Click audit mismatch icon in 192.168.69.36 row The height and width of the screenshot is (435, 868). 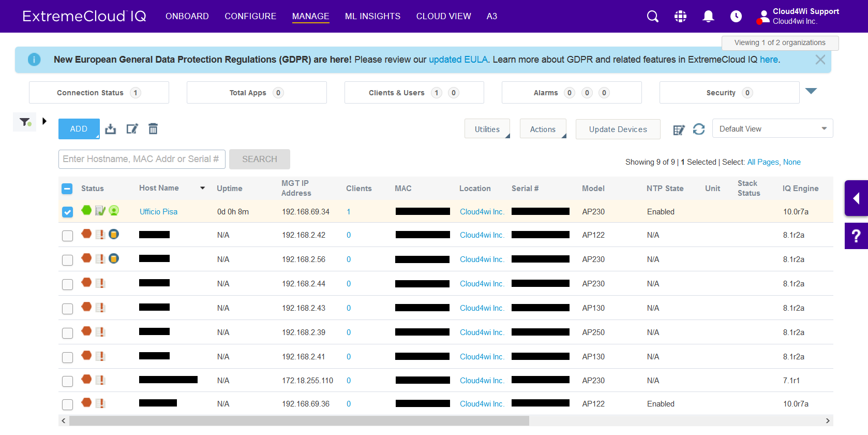coord(100,403)
